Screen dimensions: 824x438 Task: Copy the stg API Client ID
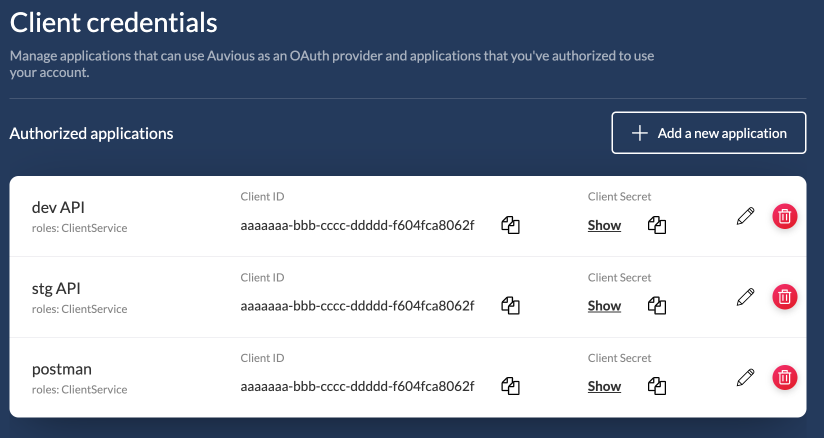[x=511, y=305]
